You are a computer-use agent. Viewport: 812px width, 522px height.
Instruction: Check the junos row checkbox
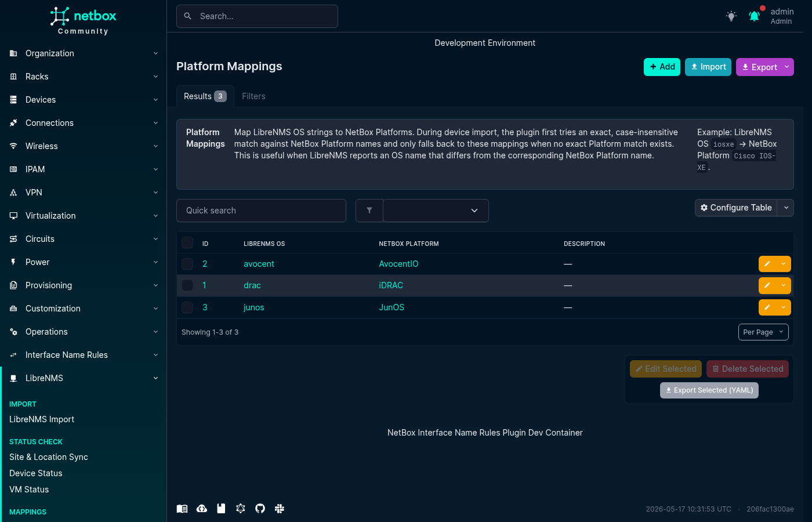tap(187, 307)
